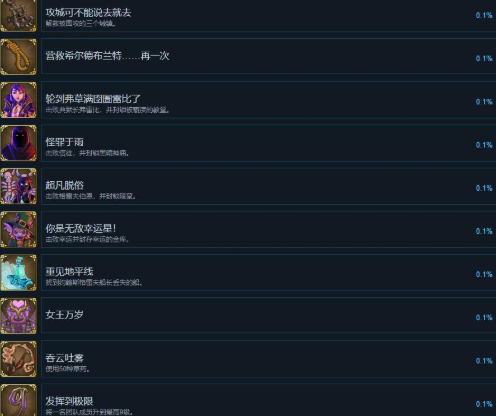The image size is (496, 416).
Task: Click the goblin with green hat icon
Action: point(18,229)
